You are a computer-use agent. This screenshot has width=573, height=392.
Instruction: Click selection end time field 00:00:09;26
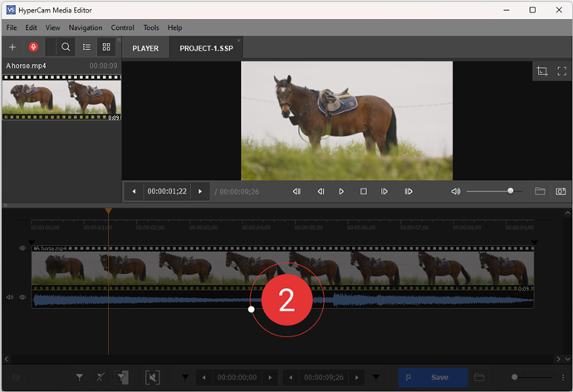pyautogui.click(x=324, y=377)
